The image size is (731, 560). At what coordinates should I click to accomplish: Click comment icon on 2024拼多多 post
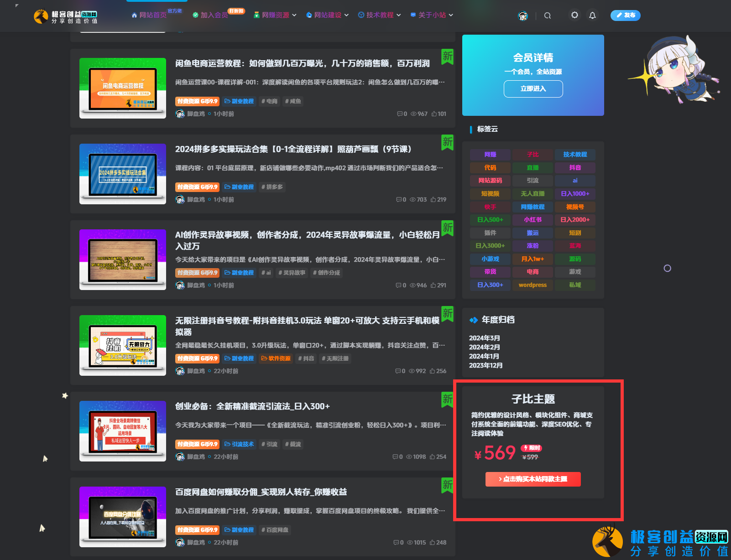tap(399, 200)
